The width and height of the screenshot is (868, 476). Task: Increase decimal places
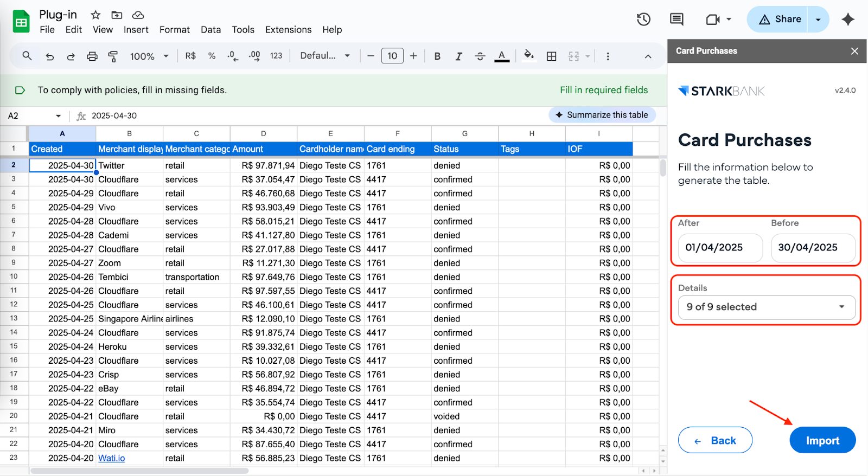coord(254,56)
